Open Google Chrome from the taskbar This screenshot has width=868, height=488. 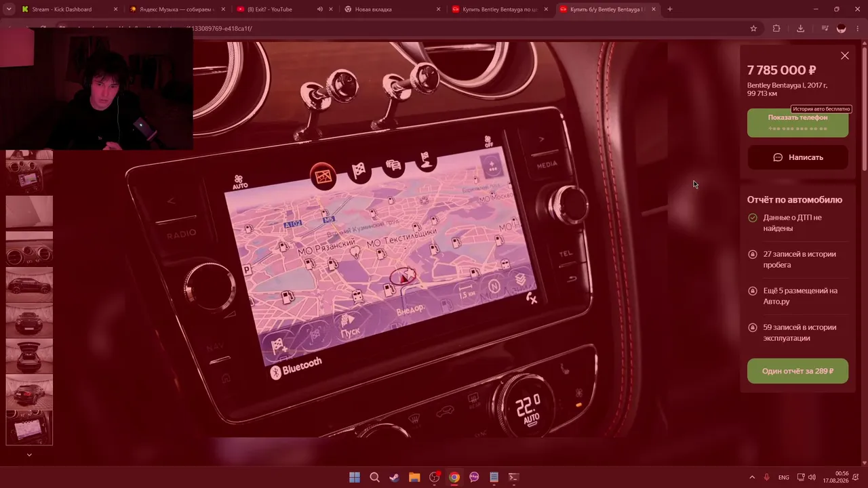(x=454, y=477)
